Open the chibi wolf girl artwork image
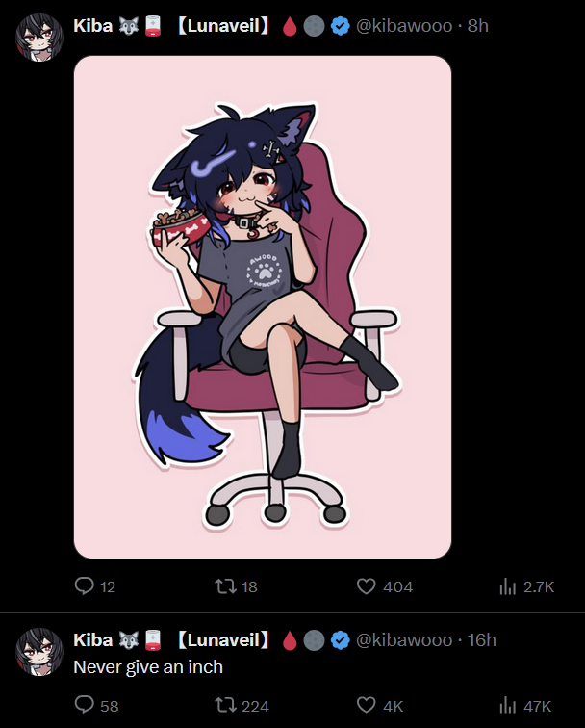This screenshot has height=728, width=585. coord(263,307)
